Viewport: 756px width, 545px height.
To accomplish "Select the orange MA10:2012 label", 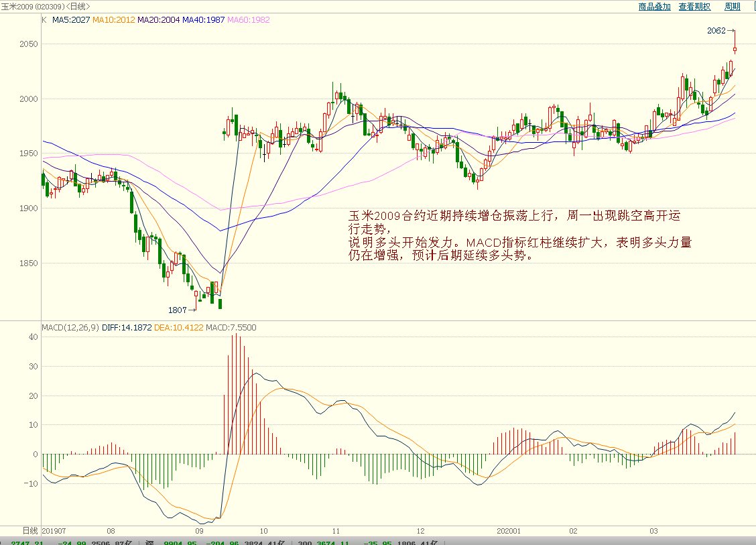I will click(x=114, y=20).
